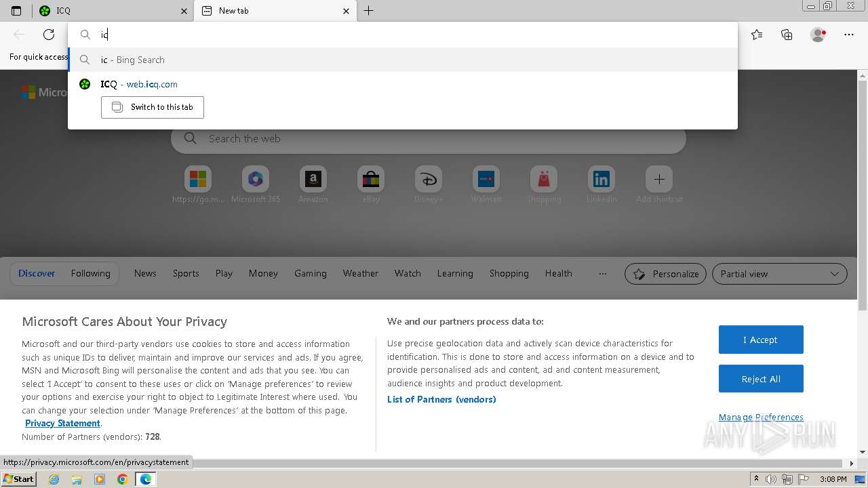The image size is (868, 488).
Task: Open the profile avatar icon
Action: (818, 35)
